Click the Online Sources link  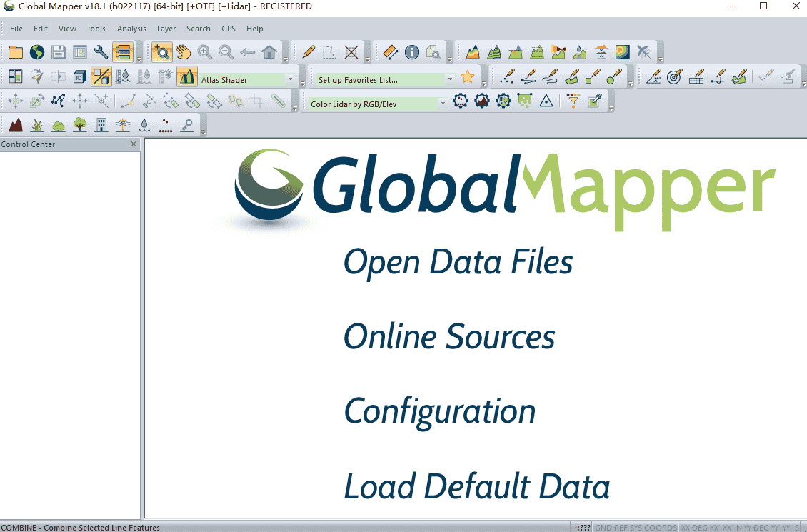[449, 336]
